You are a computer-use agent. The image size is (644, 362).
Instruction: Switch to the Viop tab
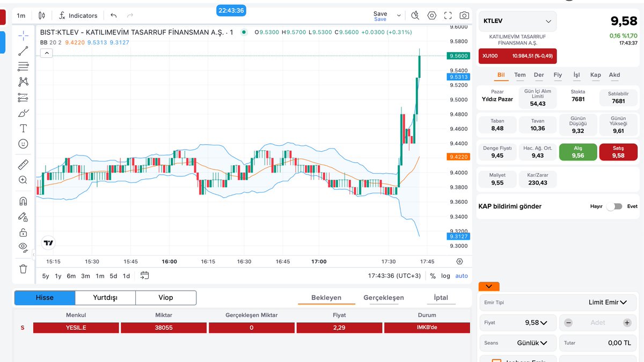pyautogui.click(x=166, y=298)
